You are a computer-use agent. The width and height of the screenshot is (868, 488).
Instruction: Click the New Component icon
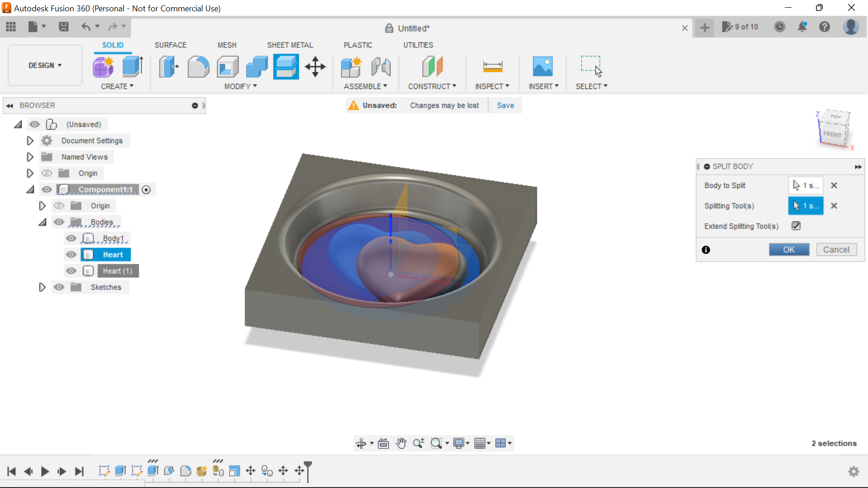point(352,66)
